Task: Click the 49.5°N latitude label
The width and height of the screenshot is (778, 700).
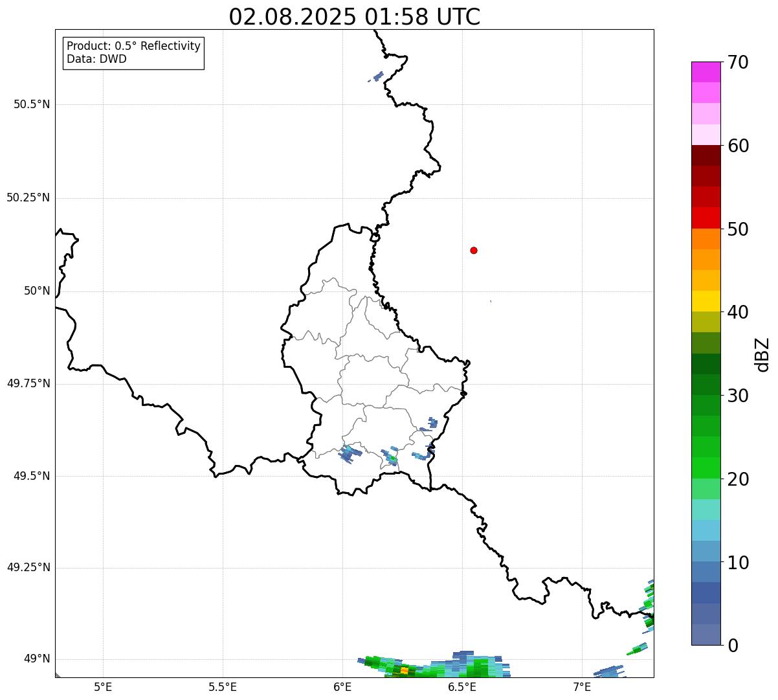Action: [x=32, y=476]
